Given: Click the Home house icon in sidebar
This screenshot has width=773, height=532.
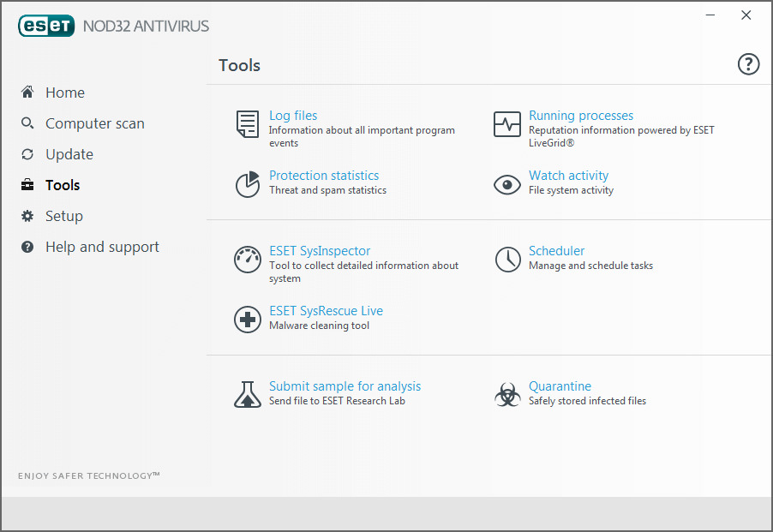Looking at the screenshot, I should [27, 92].
